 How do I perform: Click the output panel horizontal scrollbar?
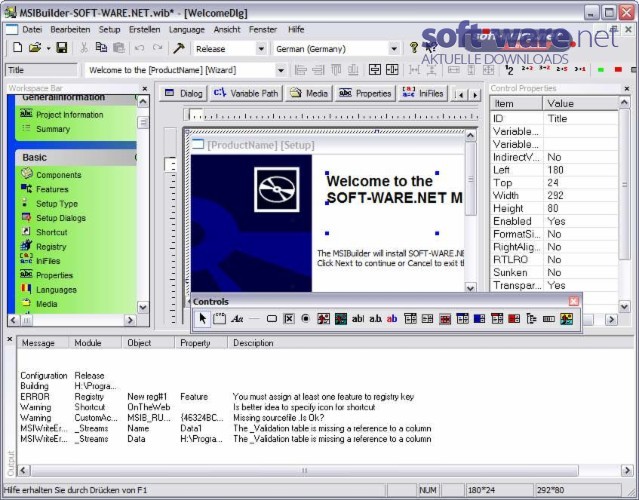(x=304, y=471)
